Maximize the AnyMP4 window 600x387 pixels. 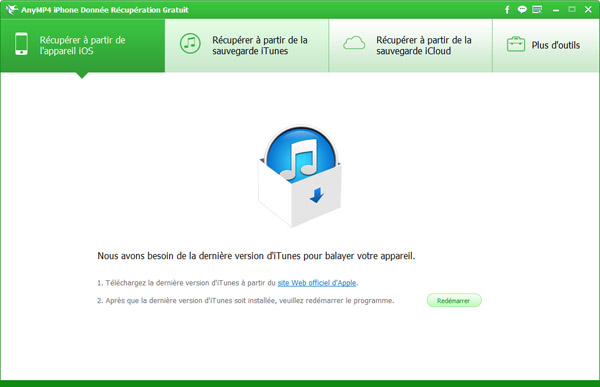tap(572, 10)
